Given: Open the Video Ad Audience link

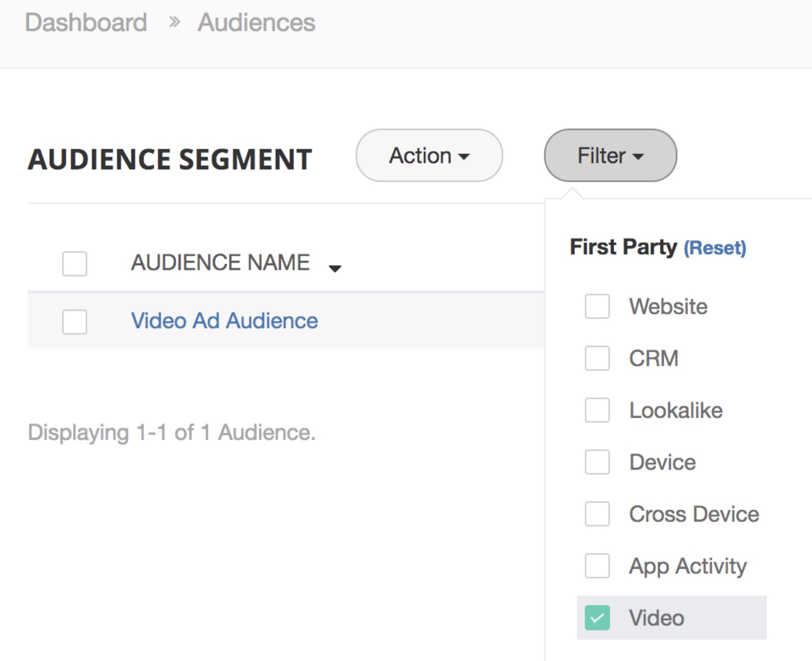Looking at the screenshot, I should [224, 321].
